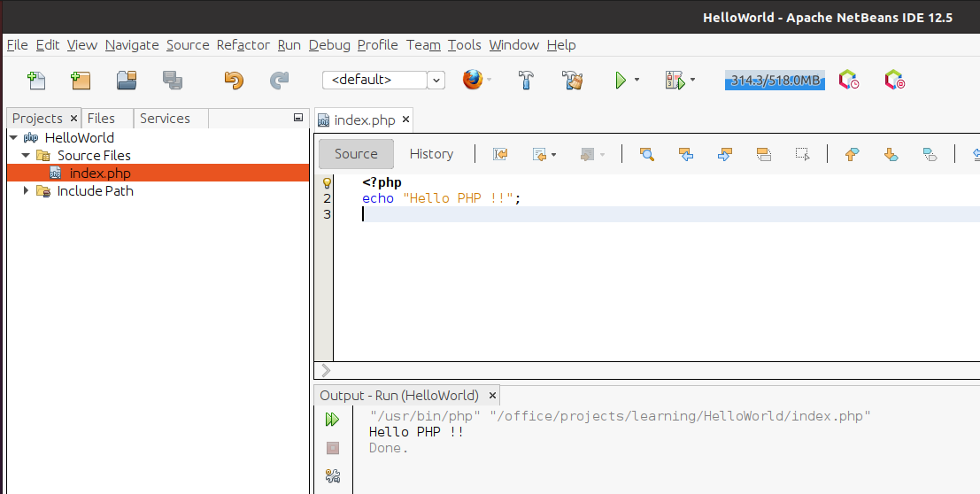
Task: Open the Navigate menu
Action: (132, 45)
